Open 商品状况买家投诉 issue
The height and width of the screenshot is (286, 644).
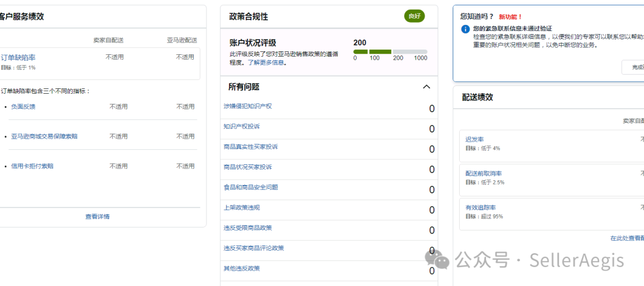tap(247, 167)
